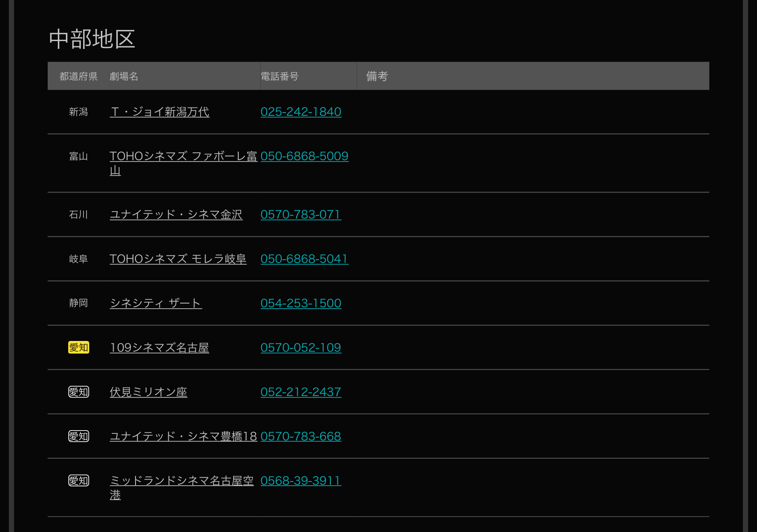Click the 愛知 label in the ミッドランドシネマ名古屋空港 row
Screen dimensions: 757x532
[79, 481]
